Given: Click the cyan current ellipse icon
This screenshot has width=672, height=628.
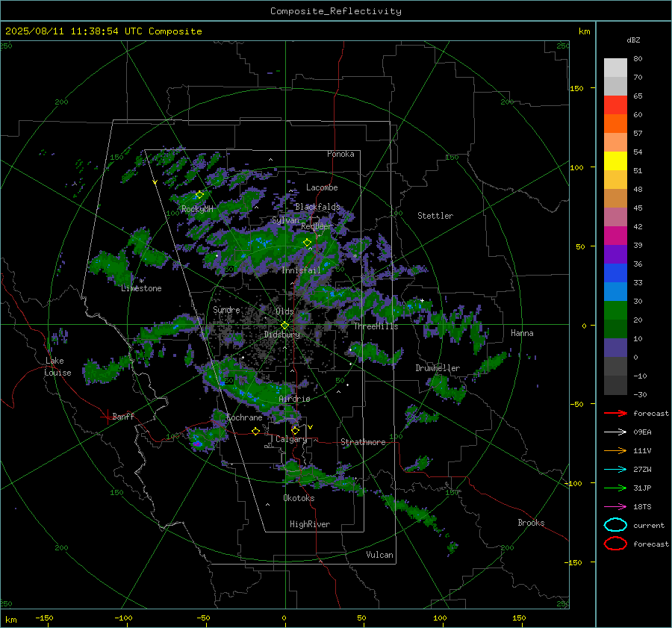Looking at the screenshot, I should [615, 525].
